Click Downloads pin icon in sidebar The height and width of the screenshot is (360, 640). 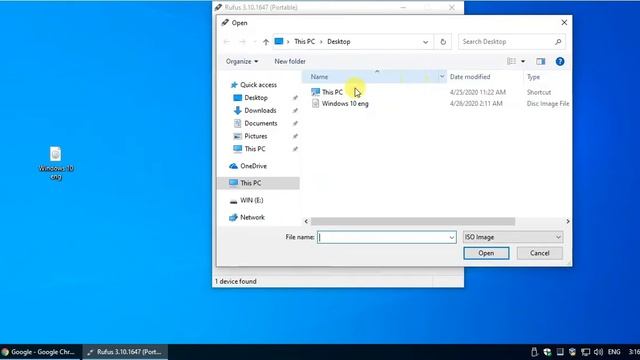tap(295, 111)
